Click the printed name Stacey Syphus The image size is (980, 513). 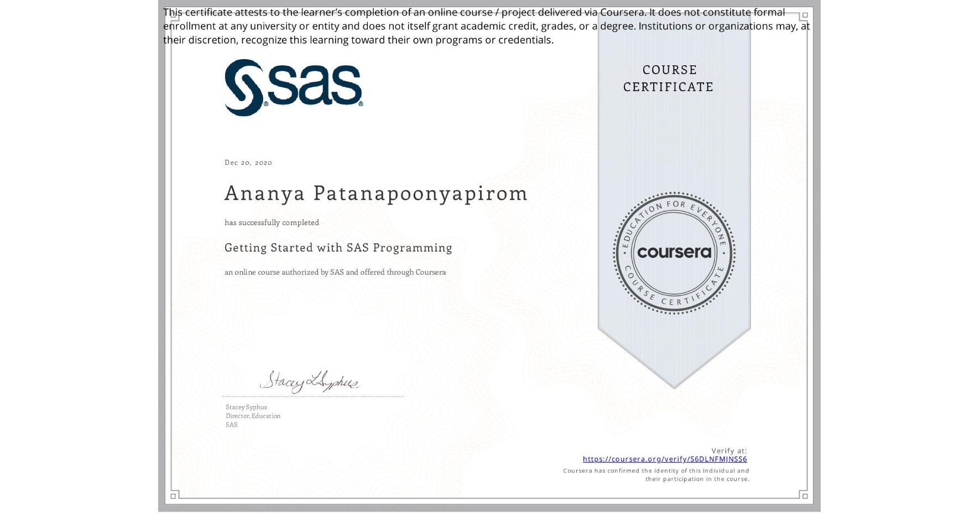246,407
